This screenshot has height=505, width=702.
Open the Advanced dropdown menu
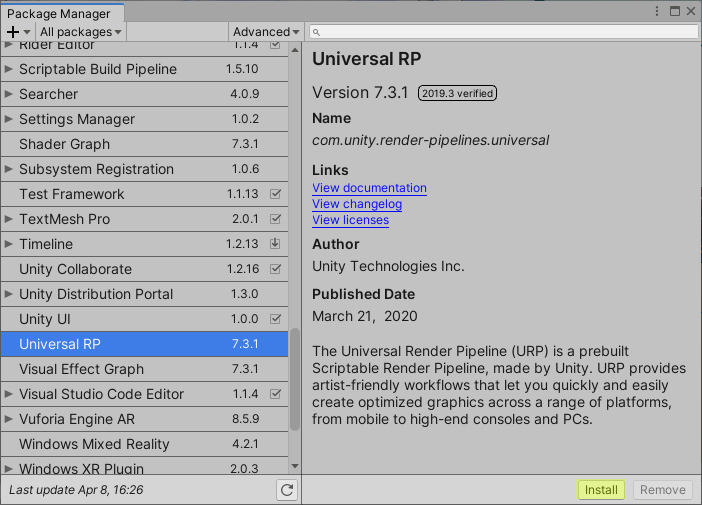click(266, 32)
